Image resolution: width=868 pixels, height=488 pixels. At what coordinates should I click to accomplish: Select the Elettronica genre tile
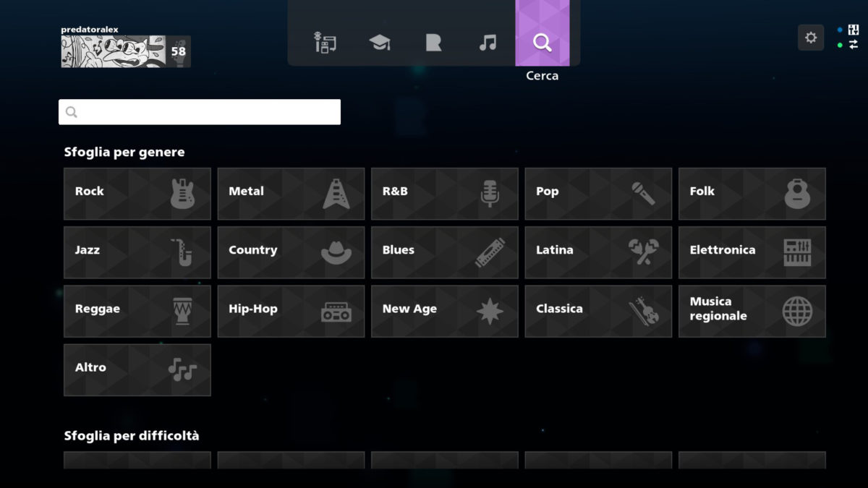[752, 252]
